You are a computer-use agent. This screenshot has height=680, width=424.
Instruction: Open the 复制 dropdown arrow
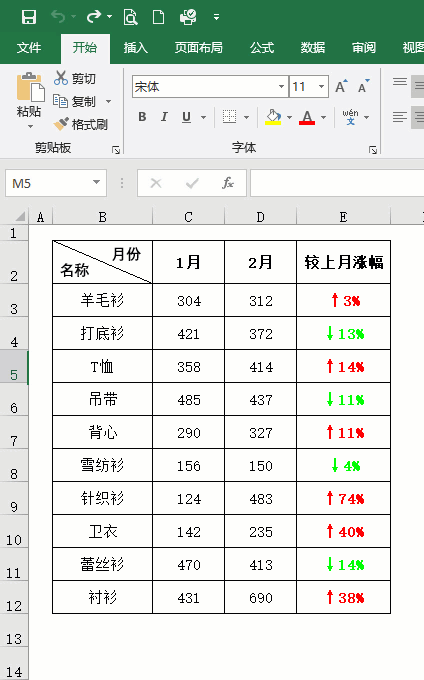[x=108, y=101]
